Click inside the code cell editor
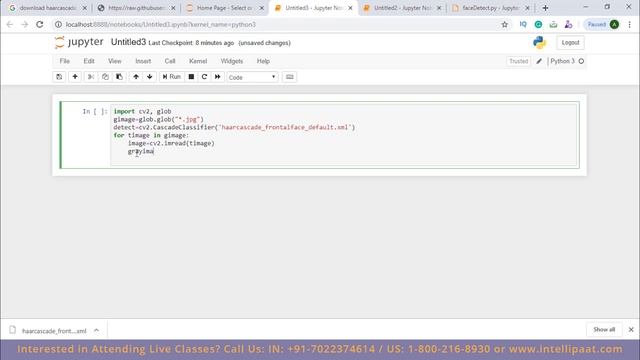The height and width of the screenshot is (360, 640). (344, 135)
